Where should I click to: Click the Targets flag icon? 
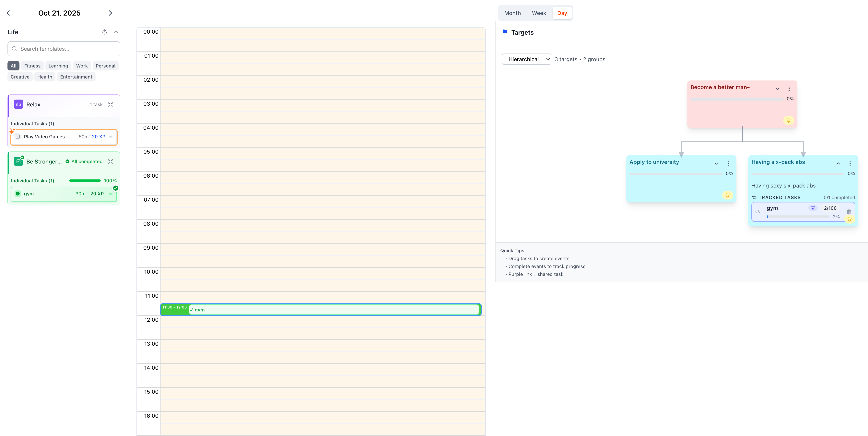[x=505, y=32]
